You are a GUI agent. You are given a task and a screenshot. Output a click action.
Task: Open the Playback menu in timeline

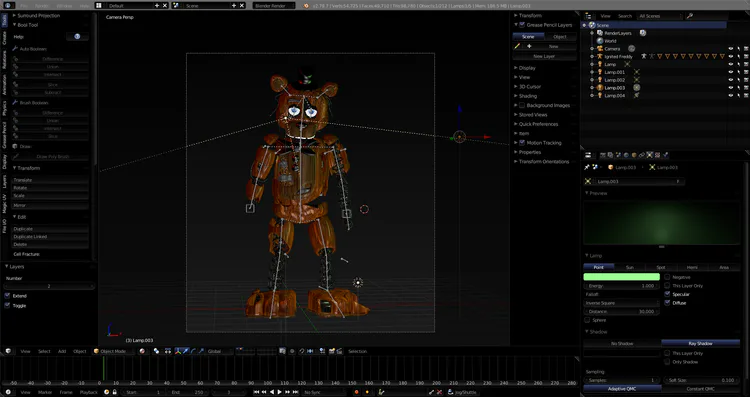click(x=88, y=392)
